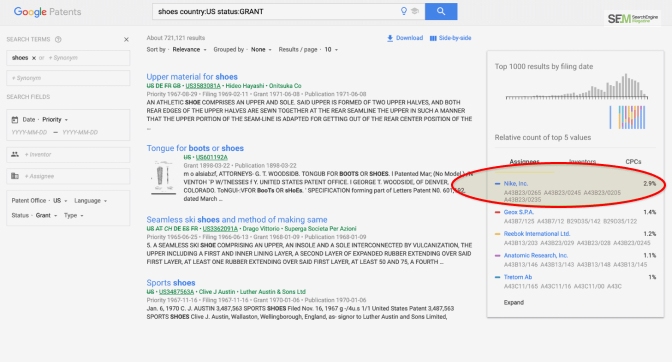
Task: Click the Side-by-side link text
Action: (x=455, y=38)
